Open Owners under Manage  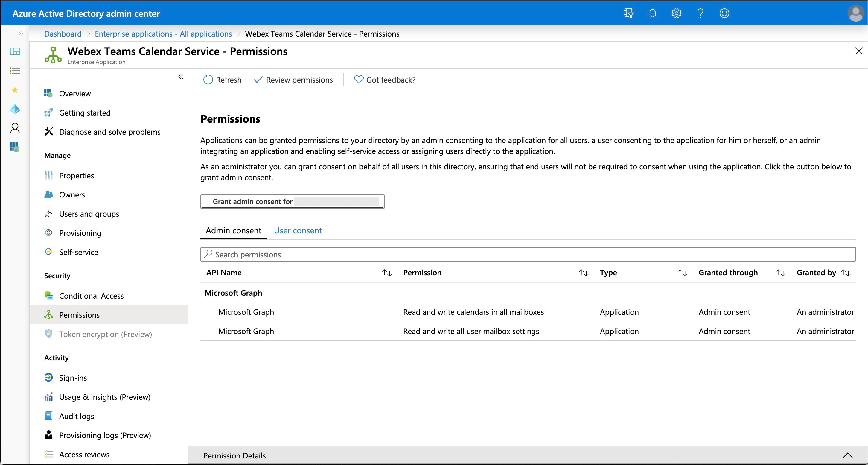[x=72, y=194]
